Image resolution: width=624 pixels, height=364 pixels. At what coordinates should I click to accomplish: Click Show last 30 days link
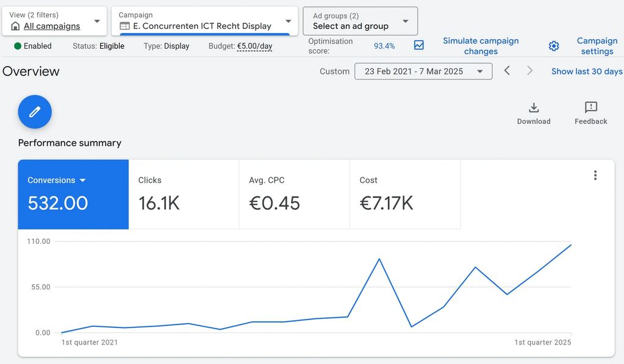(x=587, y=71)
